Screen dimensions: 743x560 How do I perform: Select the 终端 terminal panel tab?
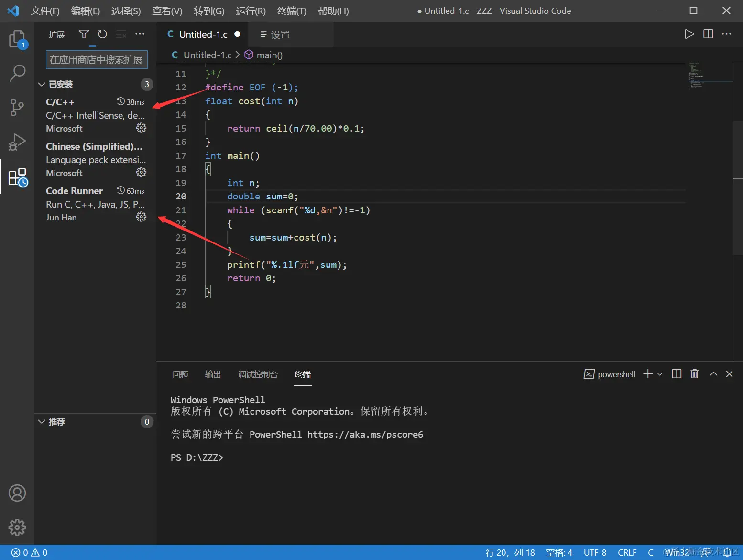click(x=303, y=374)
